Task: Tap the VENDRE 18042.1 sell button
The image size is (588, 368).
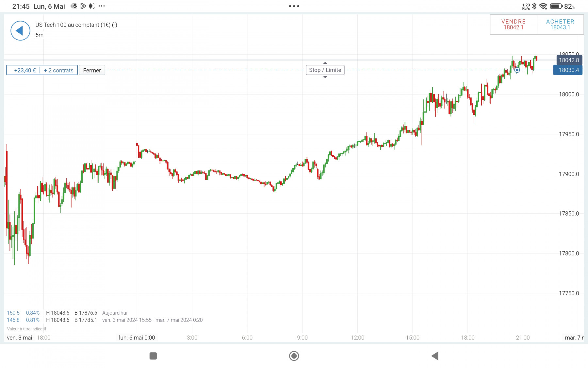Action: click(514, 25)
